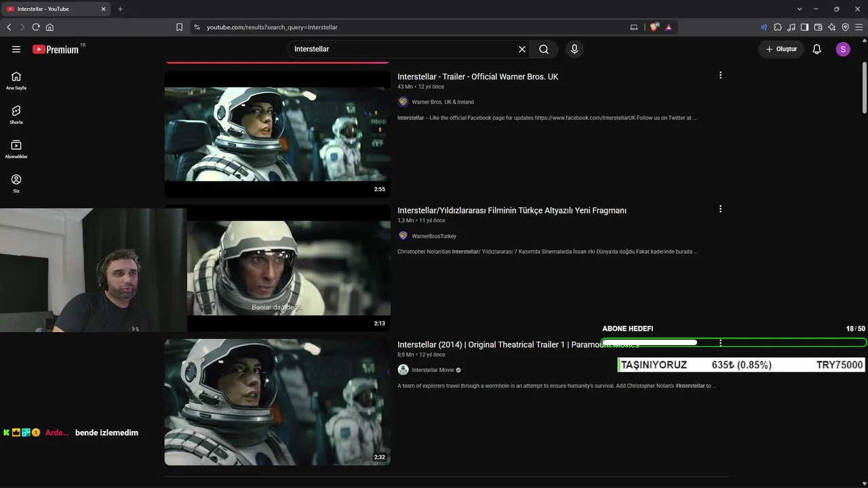Open Shorts in the sidebar

tap(16, 115)
